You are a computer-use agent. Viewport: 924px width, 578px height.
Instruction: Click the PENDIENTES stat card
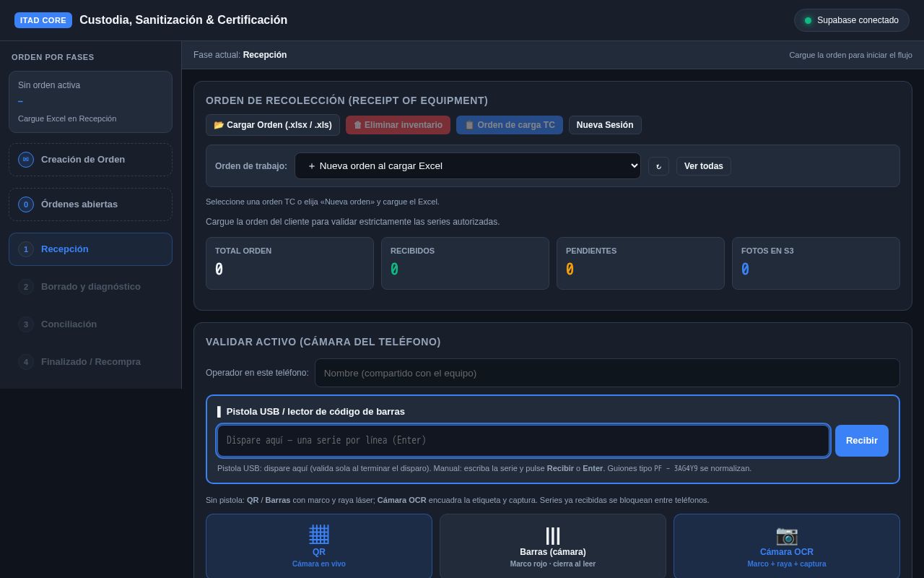[640, 264]
